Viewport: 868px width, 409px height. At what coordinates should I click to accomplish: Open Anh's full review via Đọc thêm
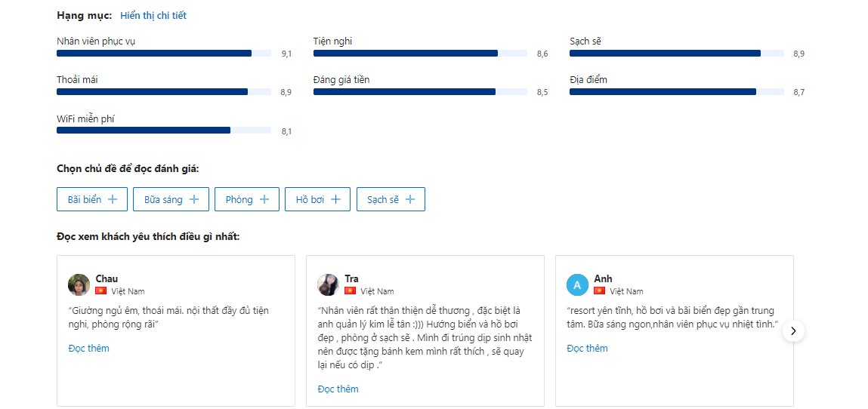point(587,348)
